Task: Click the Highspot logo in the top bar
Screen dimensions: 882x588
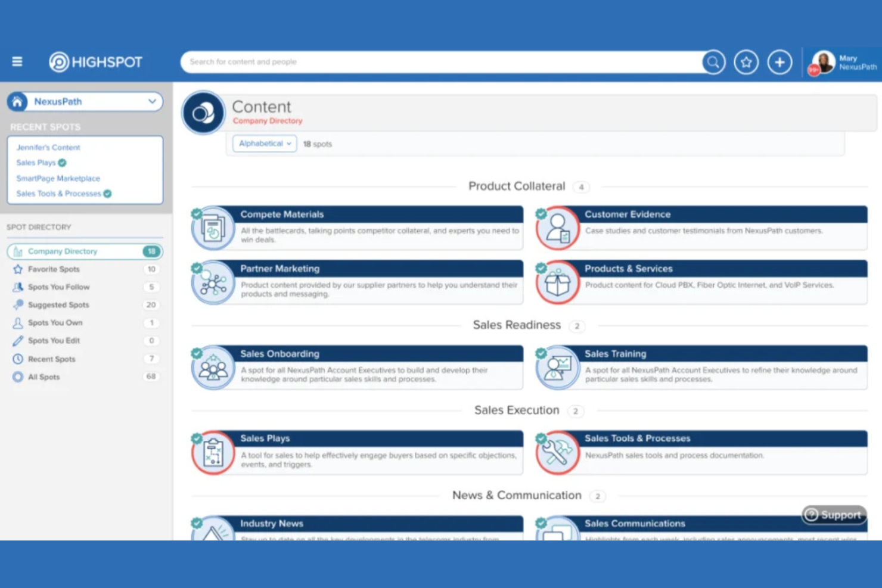Action: click(95, 61)
